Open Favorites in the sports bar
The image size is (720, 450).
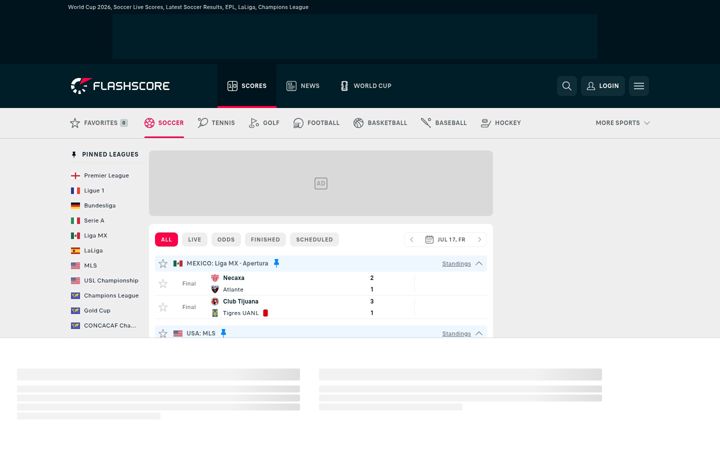click(x=99, y=123)
